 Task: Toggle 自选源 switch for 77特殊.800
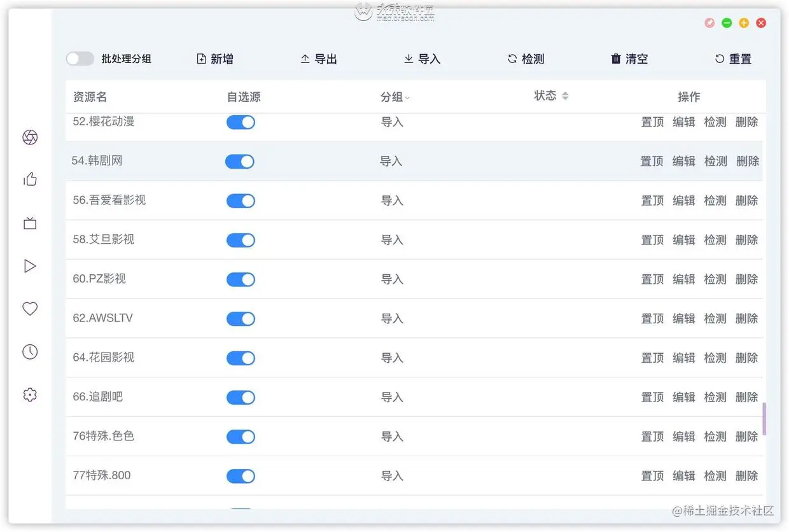coord(241,476)
